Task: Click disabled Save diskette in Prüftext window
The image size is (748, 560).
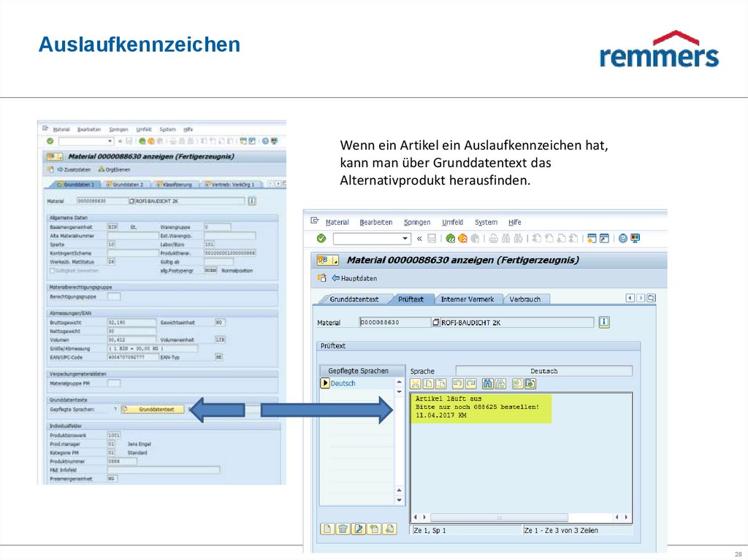Action: (432, 238)
